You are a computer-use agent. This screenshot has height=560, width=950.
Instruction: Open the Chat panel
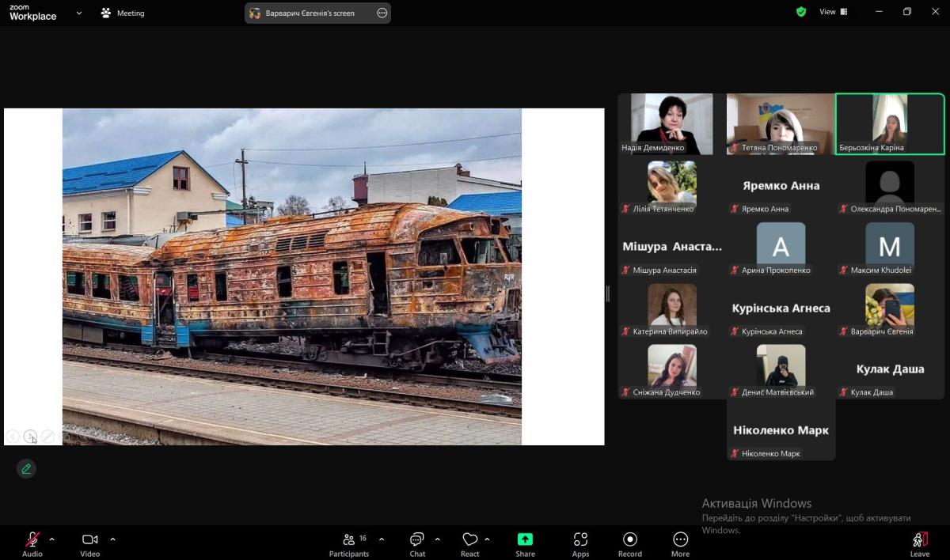(417, 541)
